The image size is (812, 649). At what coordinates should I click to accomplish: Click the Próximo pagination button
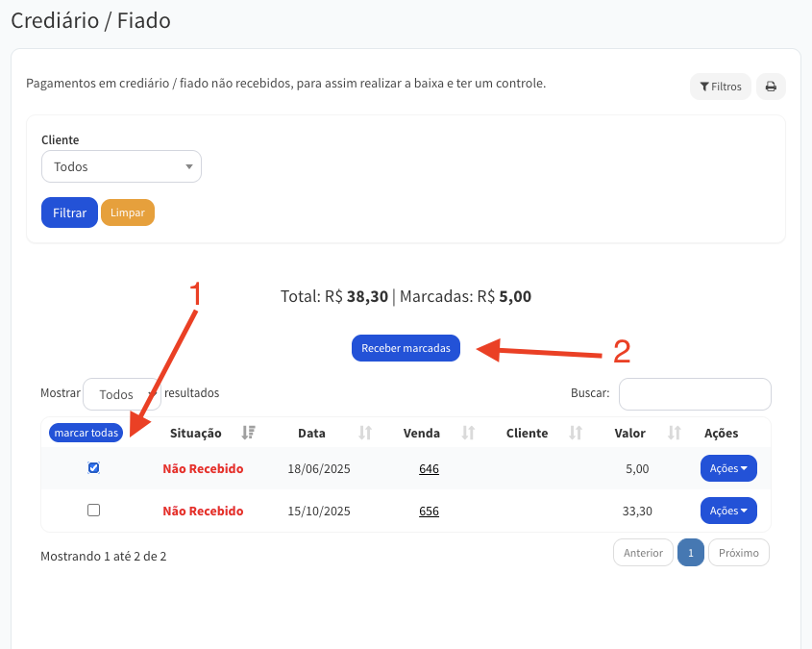[x=738, y=553]
